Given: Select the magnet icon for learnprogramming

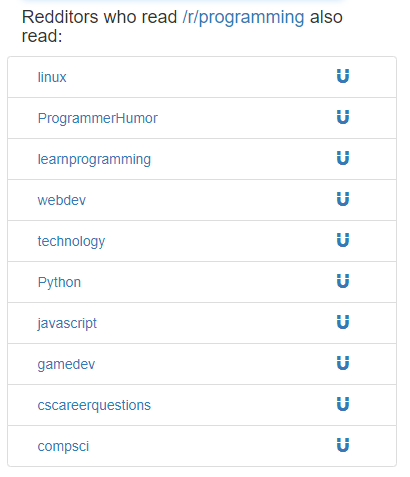Looking at the screenshot, I should pyautogui.click(x=343, y=158).
